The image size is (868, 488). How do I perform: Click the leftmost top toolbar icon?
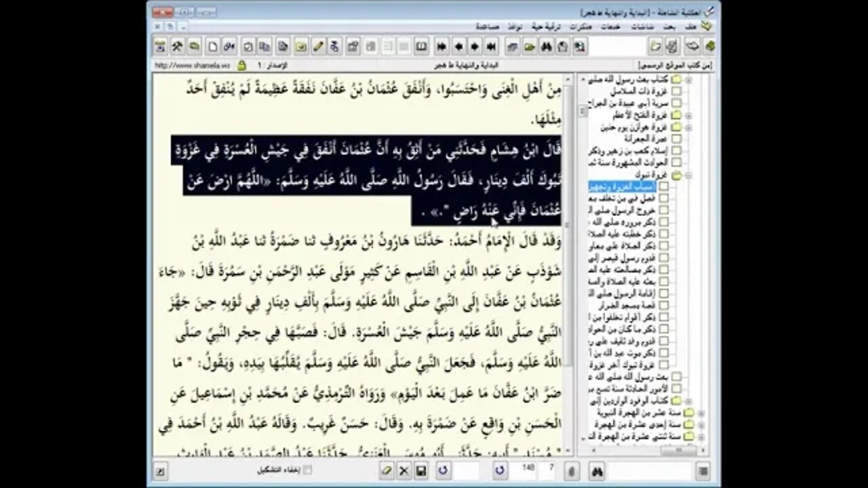pyautogui.click(x=161, y=46)
